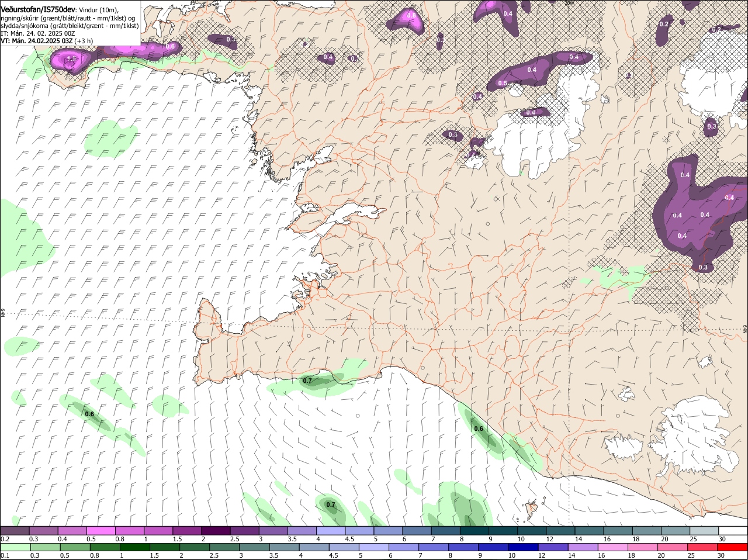
Task: Click the 'VT: Mán. 24.02.2025 03Z' valid time
Action: [x=36, y=41]
